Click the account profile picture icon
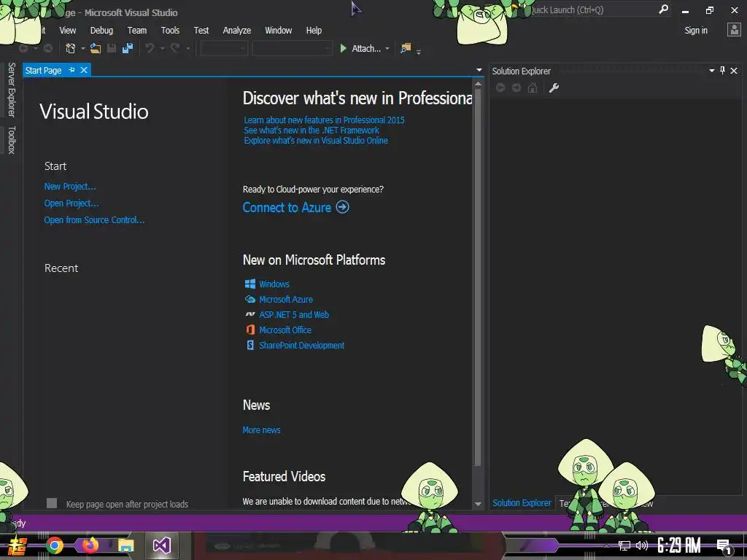Viewport: 747px width, 560px height. (x=734, y=30)
